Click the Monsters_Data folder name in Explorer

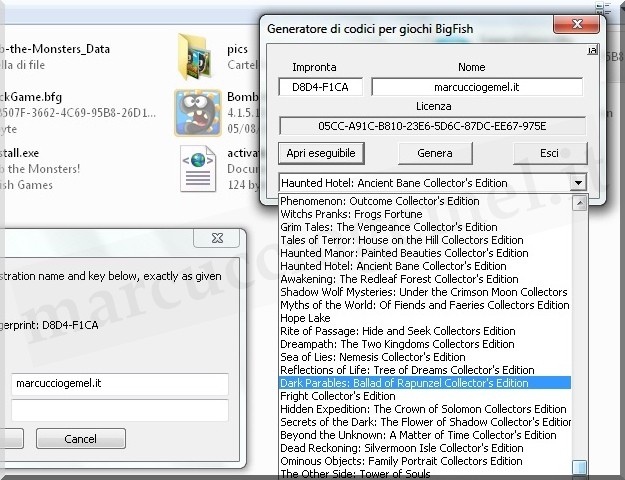55,49
